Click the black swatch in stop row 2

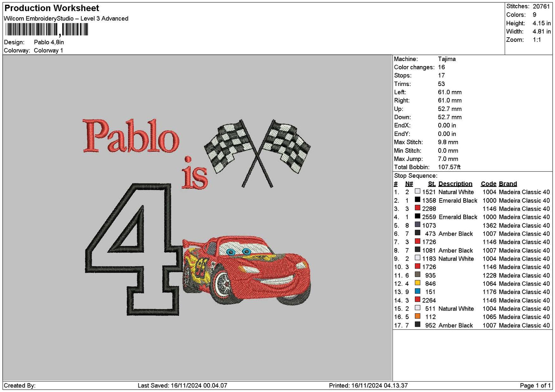(417, 200)
